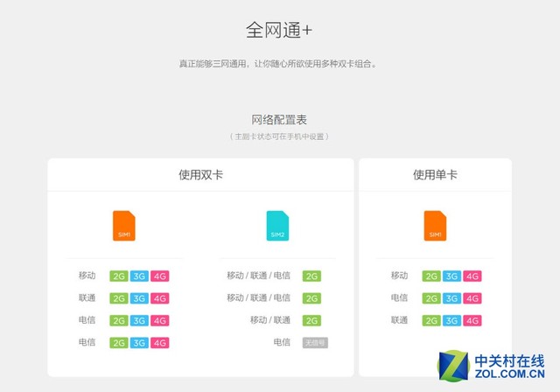The image size is (560, 392).
Task: Select the 使用单卡 panel header
Action: (x=435, y=175)
